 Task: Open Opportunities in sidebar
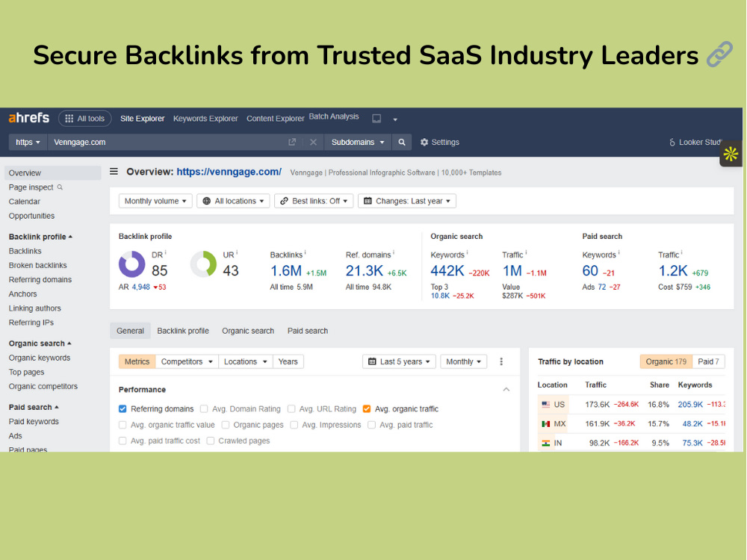31,217
